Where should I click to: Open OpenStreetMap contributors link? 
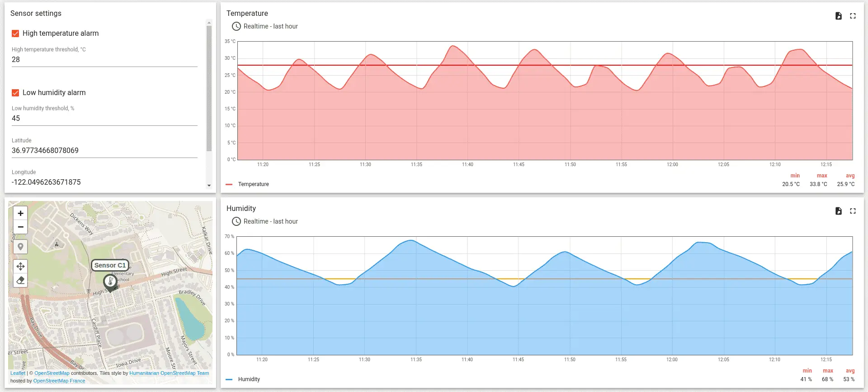click(52, 373)
